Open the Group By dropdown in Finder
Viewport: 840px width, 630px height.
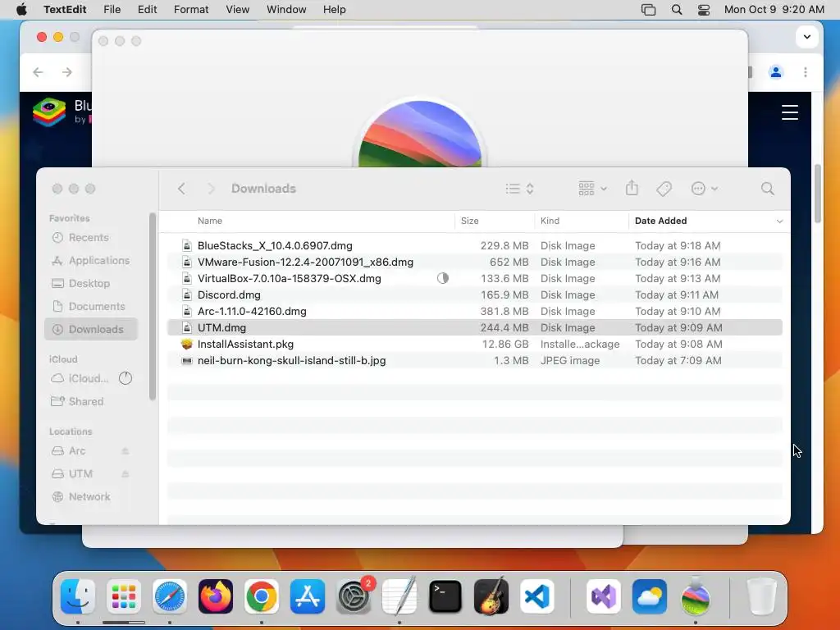592,189
